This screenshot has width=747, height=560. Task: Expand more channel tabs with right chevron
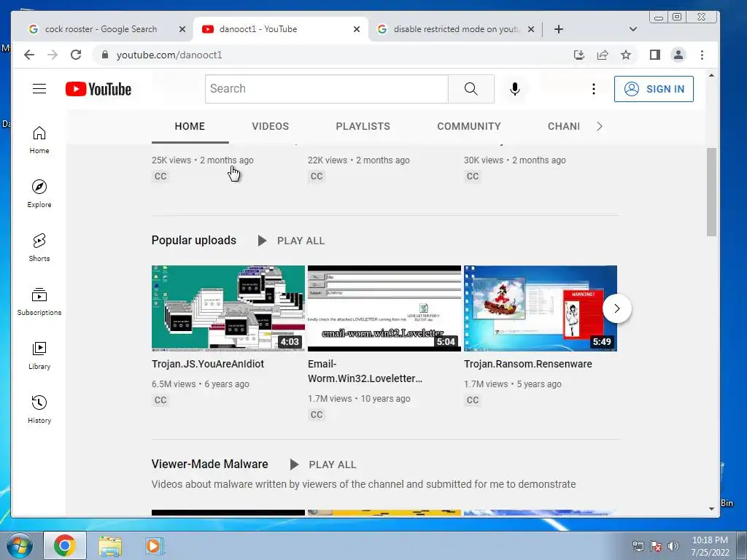[600, 126]
